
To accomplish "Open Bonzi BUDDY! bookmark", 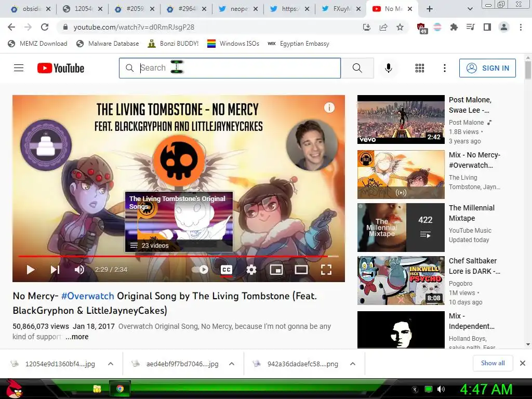I will (x=173, y=44).
